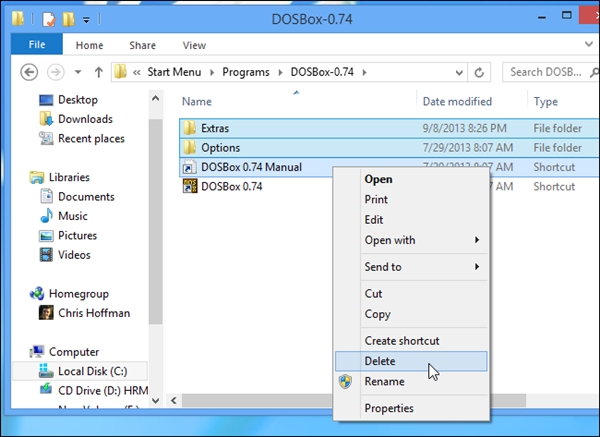
Task: Click the Search DOSBox input field
Action: (x=547, y=72)
